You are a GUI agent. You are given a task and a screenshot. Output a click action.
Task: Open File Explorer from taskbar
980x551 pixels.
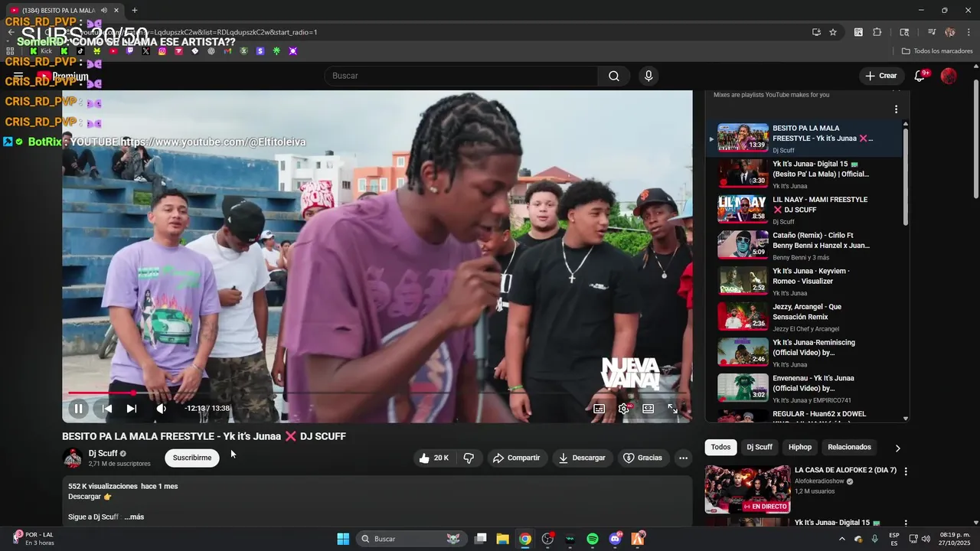coord(502,539)
